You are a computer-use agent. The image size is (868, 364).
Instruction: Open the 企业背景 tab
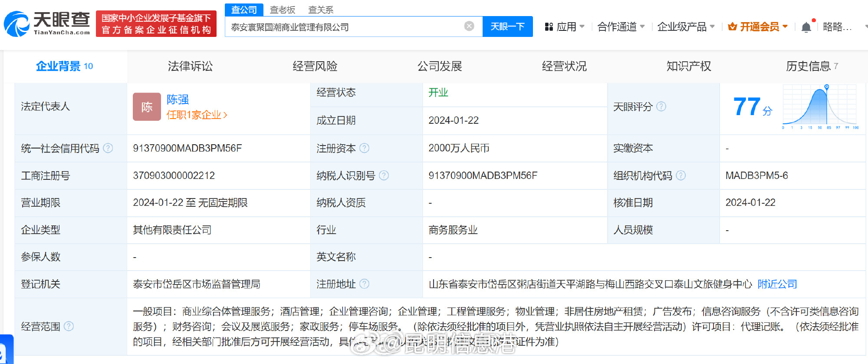(x=65, y=66)
